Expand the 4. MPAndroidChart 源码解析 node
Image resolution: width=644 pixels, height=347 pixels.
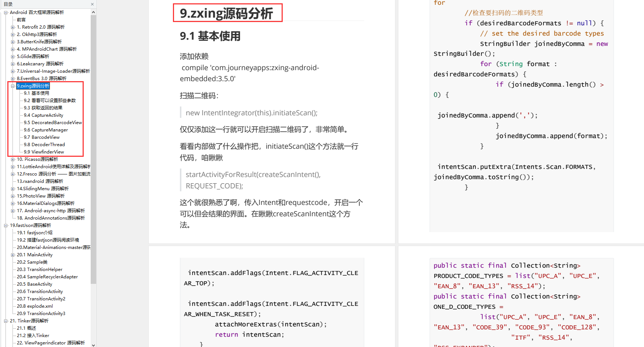(13, 49)
